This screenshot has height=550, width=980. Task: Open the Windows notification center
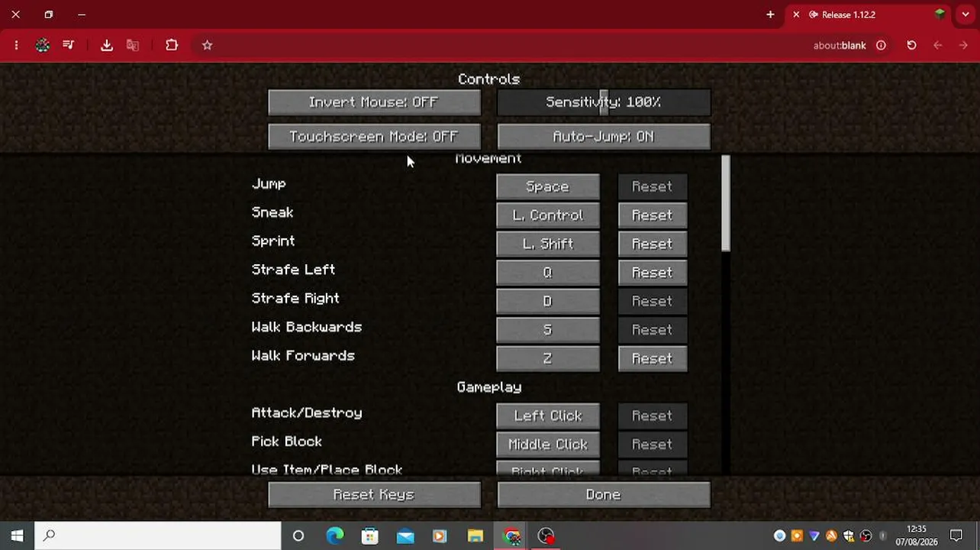pos(956,535)
